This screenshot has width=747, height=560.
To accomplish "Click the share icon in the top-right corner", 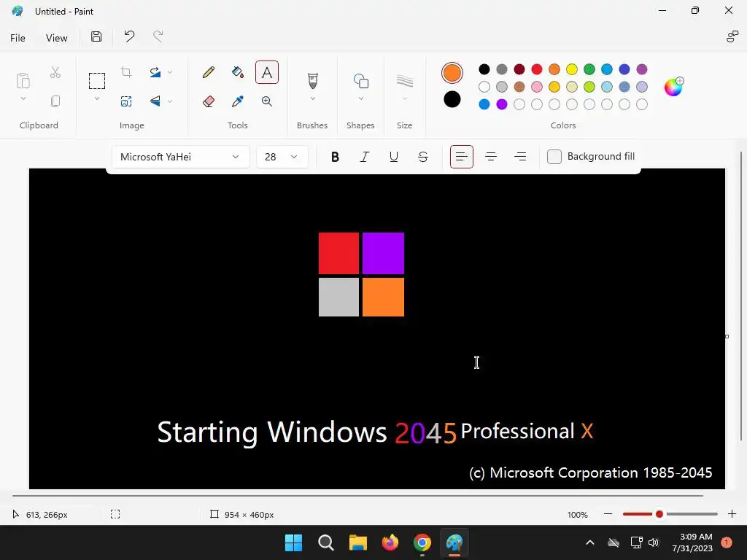I will click(x=732, y=36).
